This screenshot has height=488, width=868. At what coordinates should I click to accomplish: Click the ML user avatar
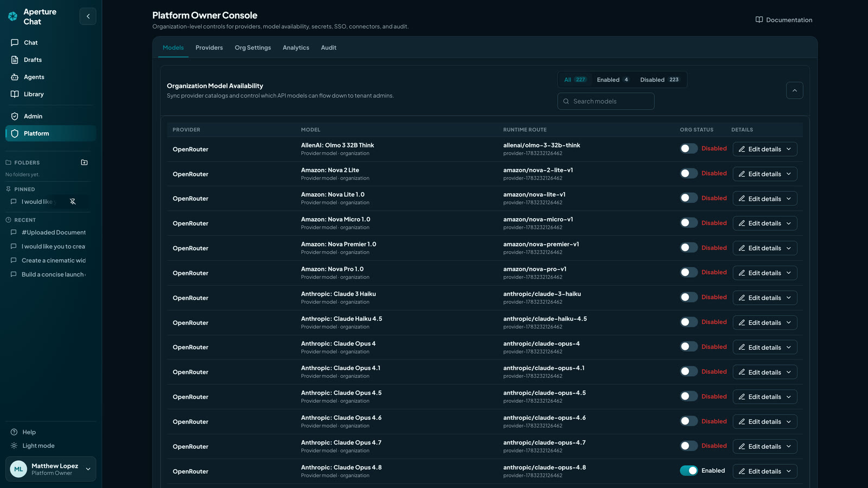(x=18, y=469)
